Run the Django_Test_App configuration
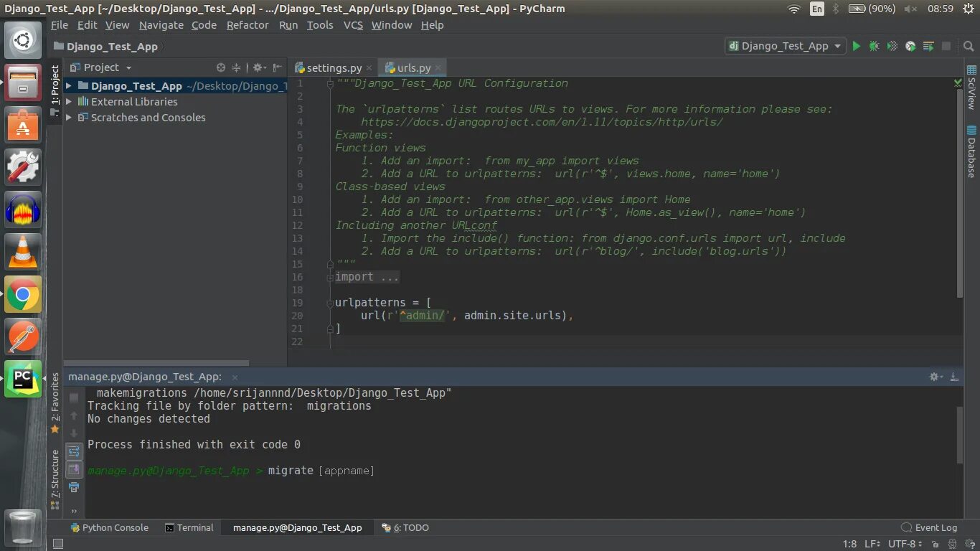This screenshot has width=980, height=551. point(856,46)
